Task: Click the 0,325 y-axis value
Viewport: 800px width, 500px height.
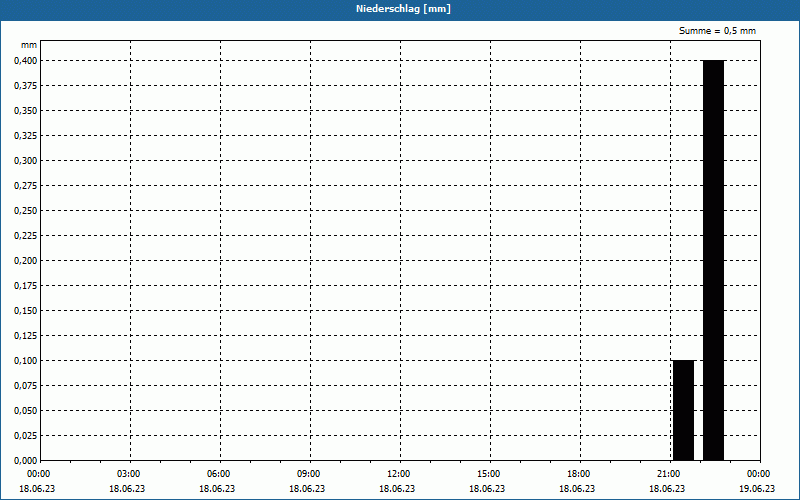Action: 26,136
